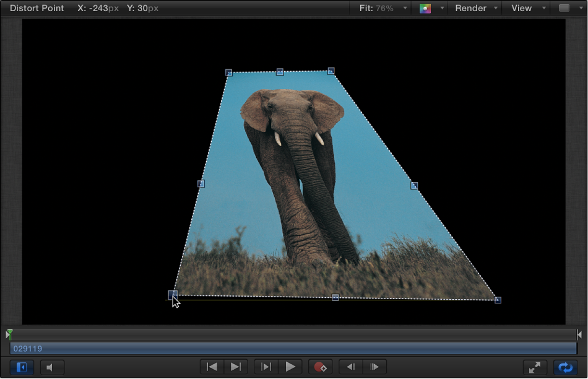
Task: Click the window layout button at top right
Action: [564, 8]
